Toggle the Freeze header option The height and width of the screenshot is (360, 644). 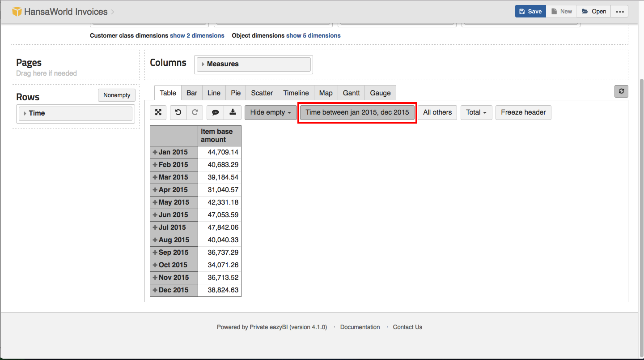(523, 112)
